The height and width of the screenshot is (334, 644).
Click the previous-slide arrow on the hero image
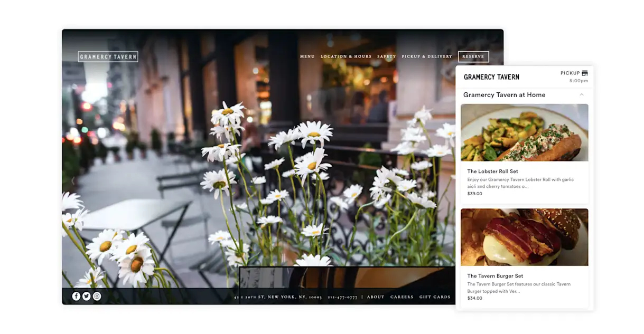(72, 180)
